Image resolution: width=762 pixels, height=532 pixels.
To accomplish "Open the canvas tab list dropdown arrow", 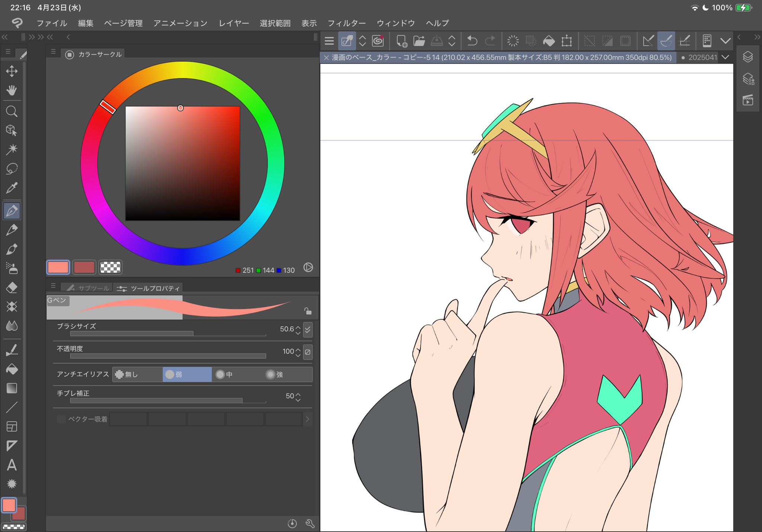I will point(725,57).
